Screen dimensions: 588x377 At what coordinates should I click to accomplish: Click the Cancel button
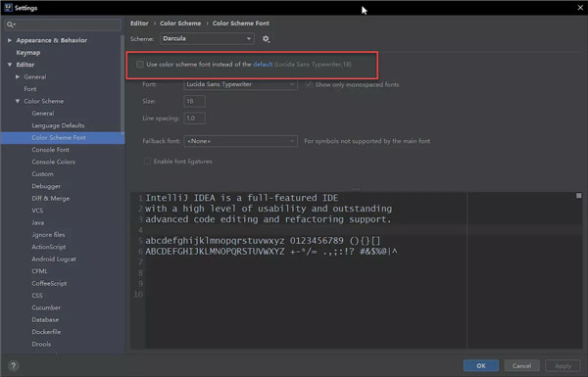(x=521, y=366)
